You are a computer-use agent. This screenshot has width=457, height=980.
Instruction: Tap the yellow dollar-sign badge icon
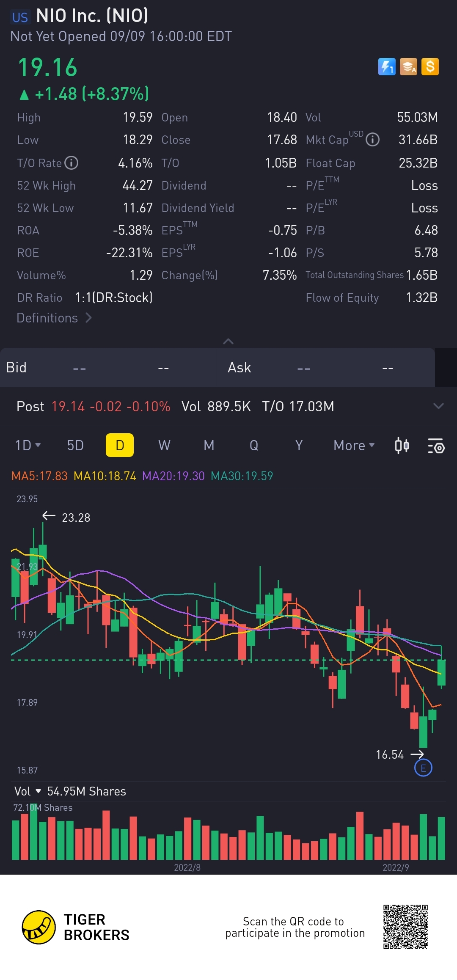click(430, 67)
